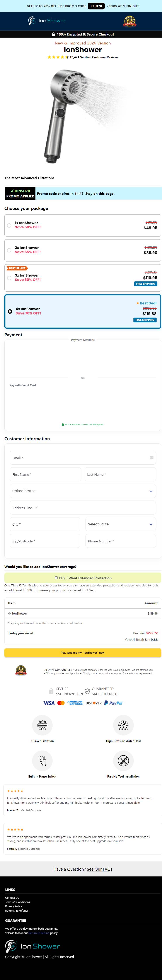
Task: Click the envelope icon in Email field
Action: (151, 458)
